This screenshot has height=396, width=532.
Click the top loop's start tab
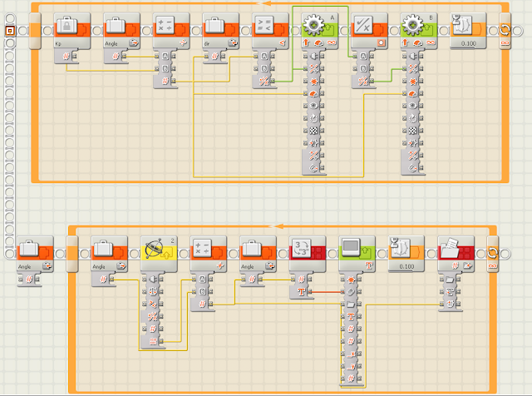[35, 31]
